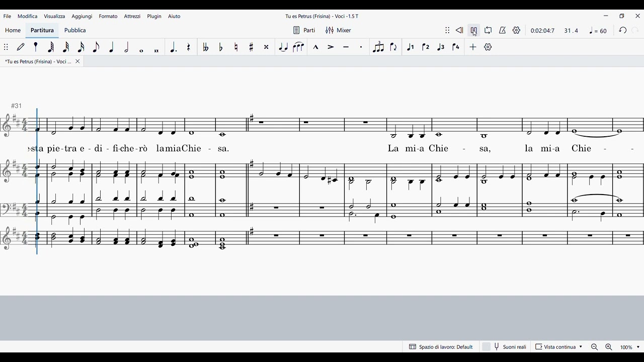Open the Mixer panel
The width and height of the screenshot is (644, 362).
338,31
